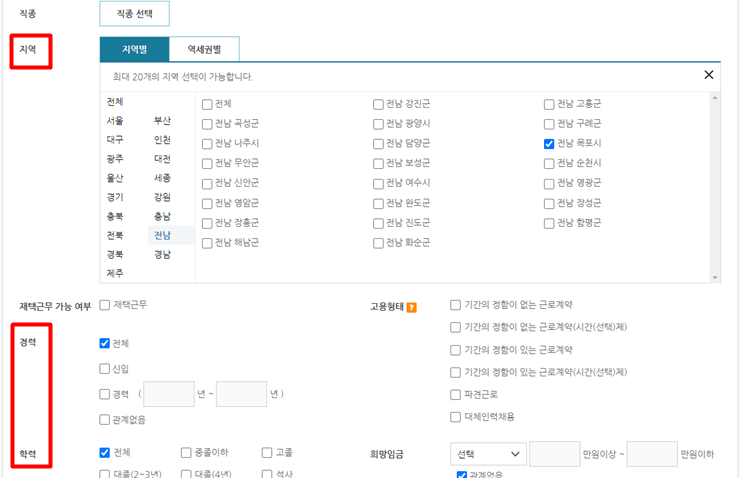
Task: Check 전남 여수시
Action: (378, 184)
